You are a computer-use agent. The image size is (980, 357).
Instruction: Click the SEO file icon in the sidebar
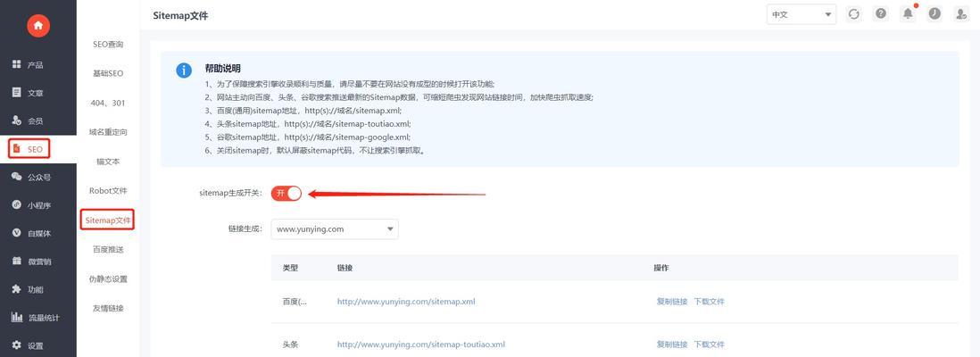[x=17, y=149]
